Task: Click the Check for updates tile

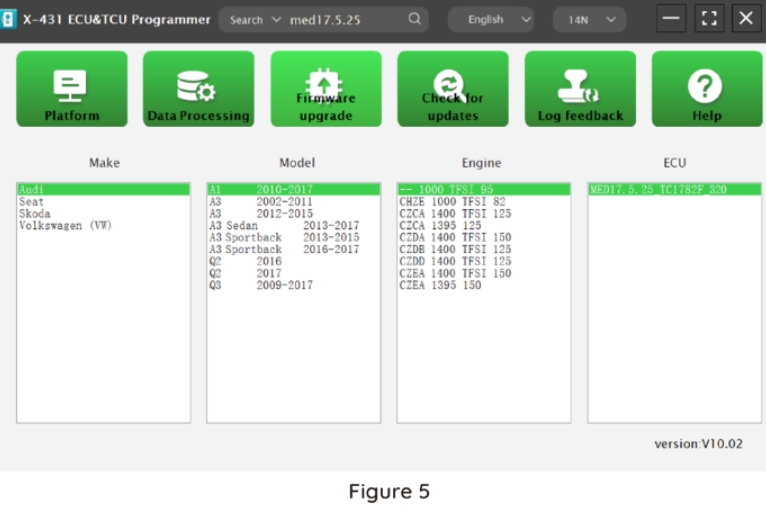Action: (453, 89)
